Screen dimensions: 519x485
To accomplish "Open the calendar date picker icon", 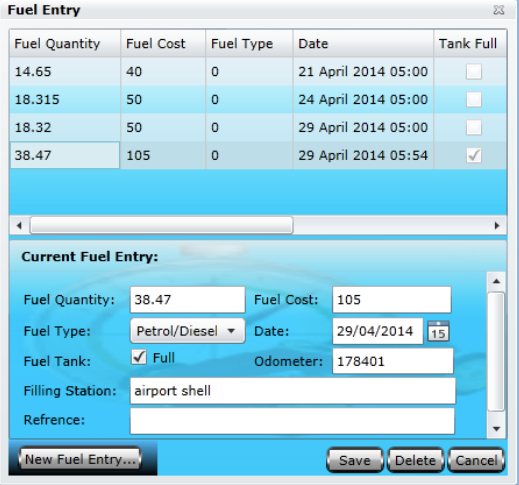I will tap(438, 331).
